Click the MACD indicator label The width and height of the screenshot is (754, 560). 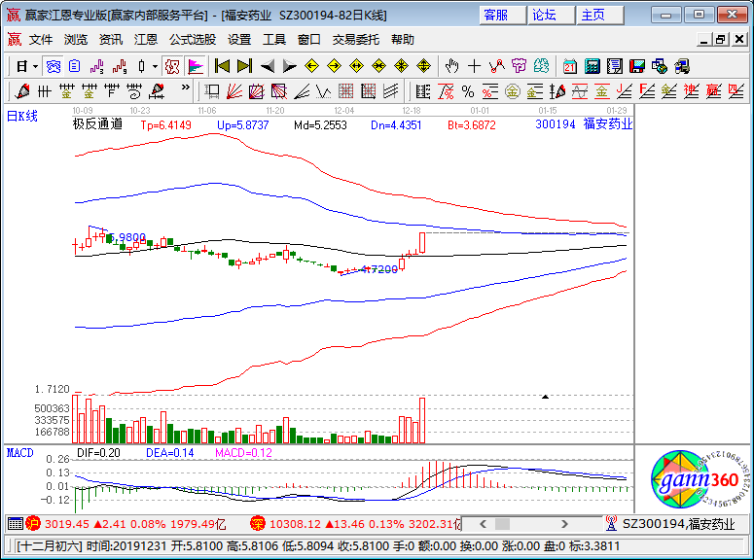coord(19,453)
